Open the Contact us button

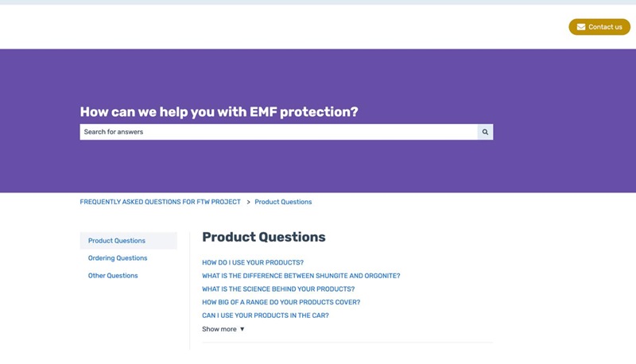click(599, 27)
